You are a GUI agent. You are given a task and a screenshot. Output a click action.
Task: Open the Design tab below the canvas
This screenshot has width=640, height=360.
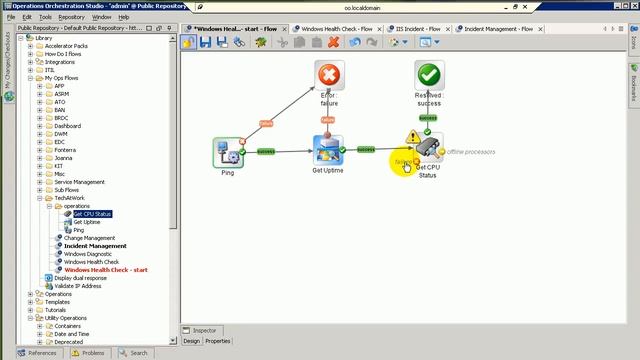tap(191, 341)
